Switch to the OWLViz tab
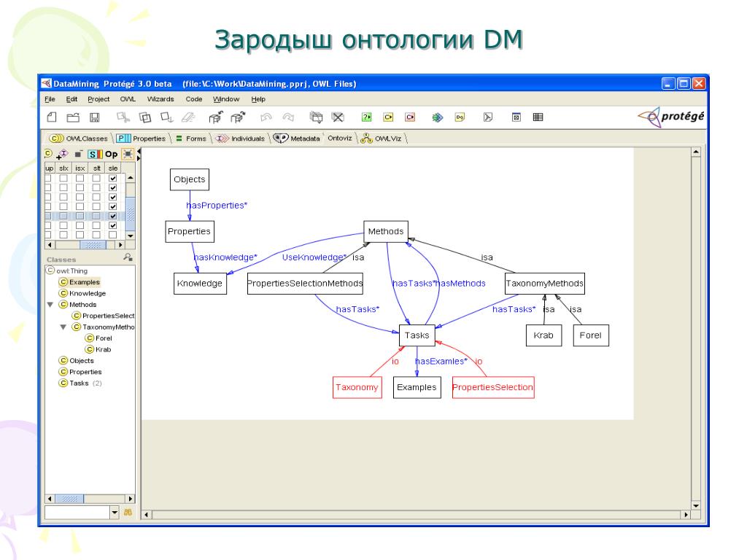This screenshot has width=747, height=560. [382, 139]
